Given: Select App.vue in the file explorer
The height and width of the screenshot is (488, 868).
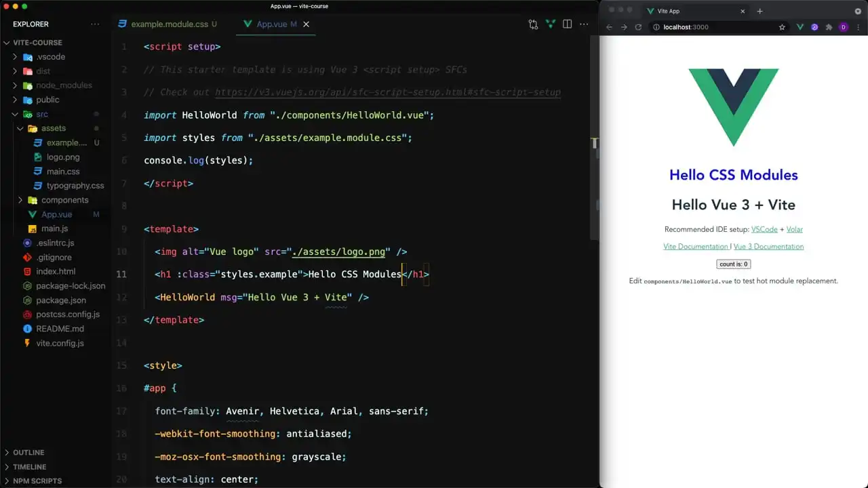Looking at the screenshot, I should (x=56, y=214).
